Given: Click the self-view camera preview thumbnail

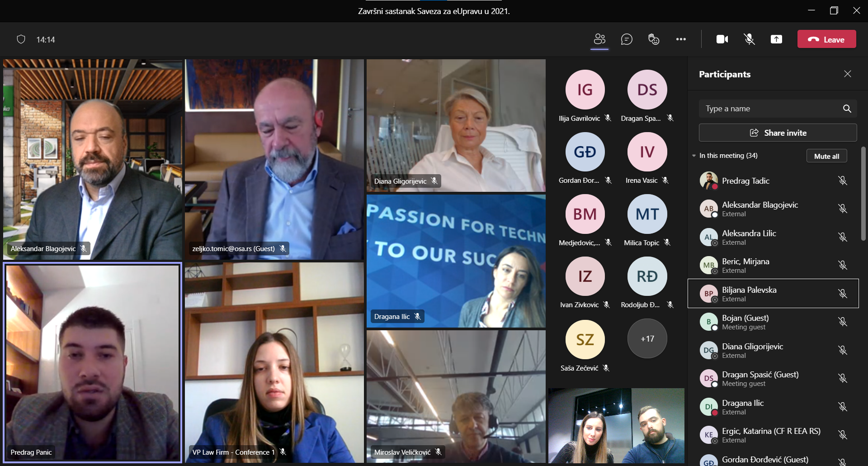Looking at the screenshot, I should tap(616, 425).
